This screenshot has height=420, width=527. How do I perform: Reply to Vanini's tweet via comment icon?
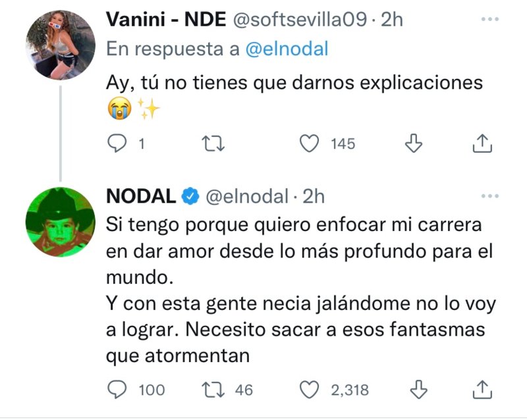click(117, 144)
